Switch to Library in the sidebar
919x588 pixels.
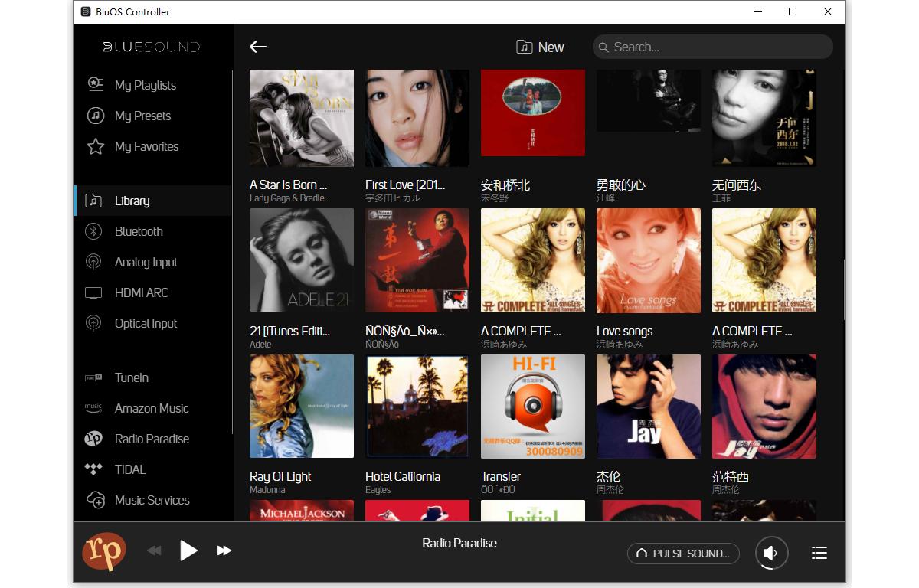132,201
